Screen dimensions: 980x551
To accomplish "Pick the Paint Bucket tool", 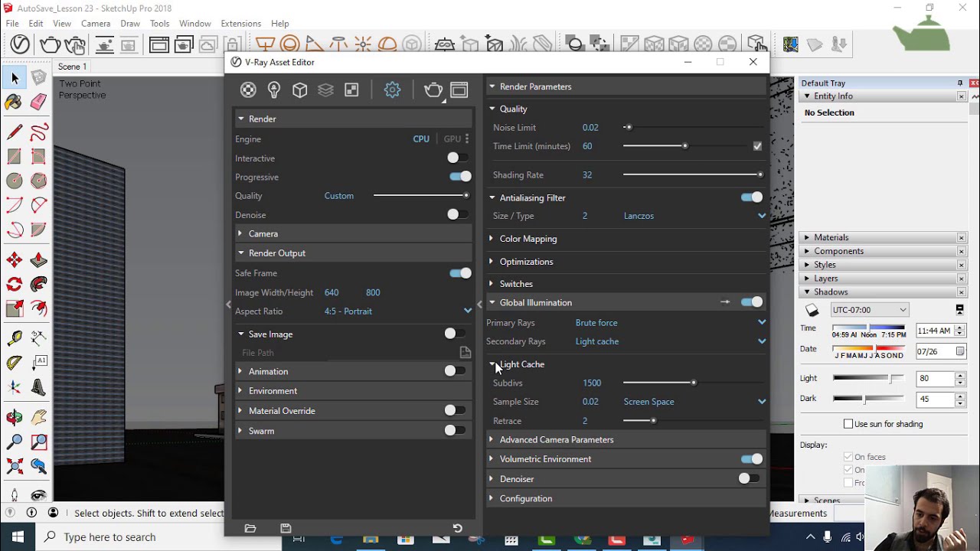I will [14, 102].
